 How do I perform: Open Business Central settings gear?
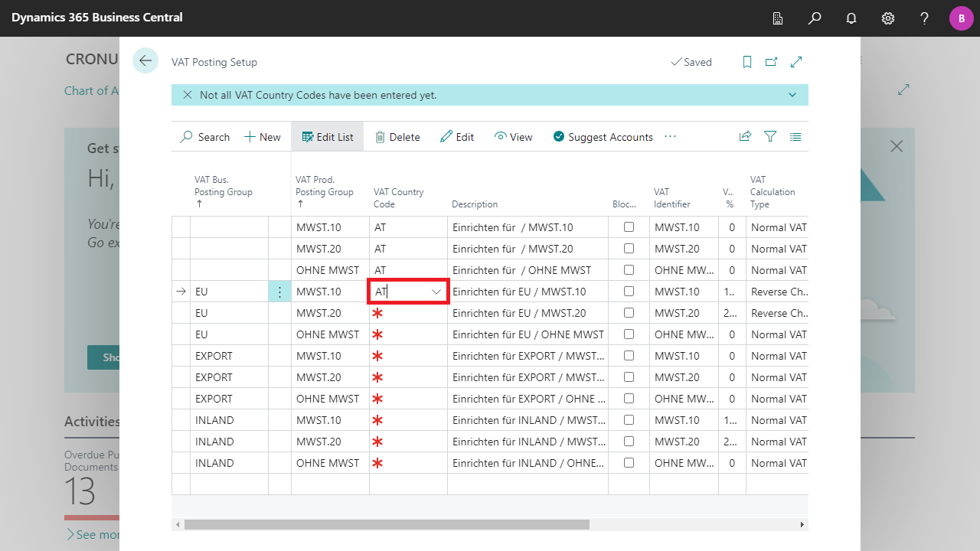click(887, 18)
